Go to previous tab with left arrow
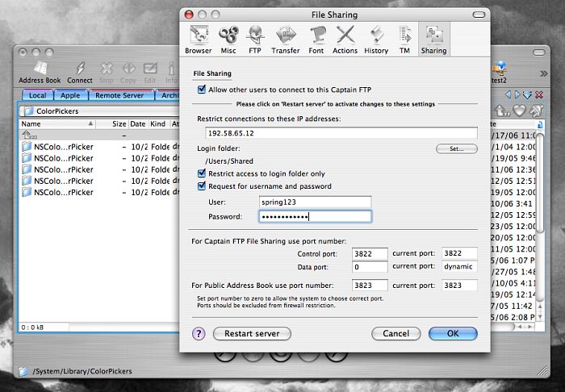This screenshot has width=565, height=392. (508, 94)
